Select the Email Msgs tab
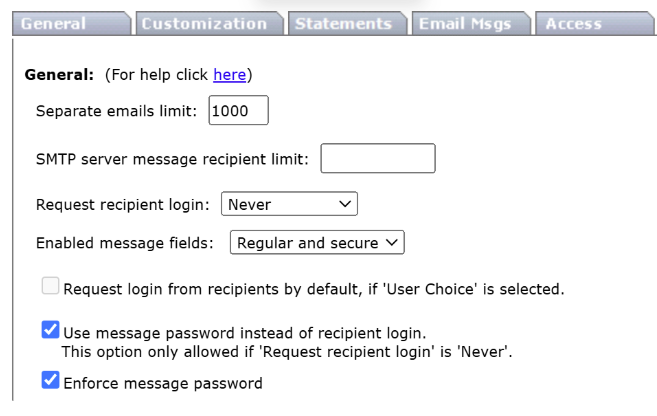 tap(465, 24)
